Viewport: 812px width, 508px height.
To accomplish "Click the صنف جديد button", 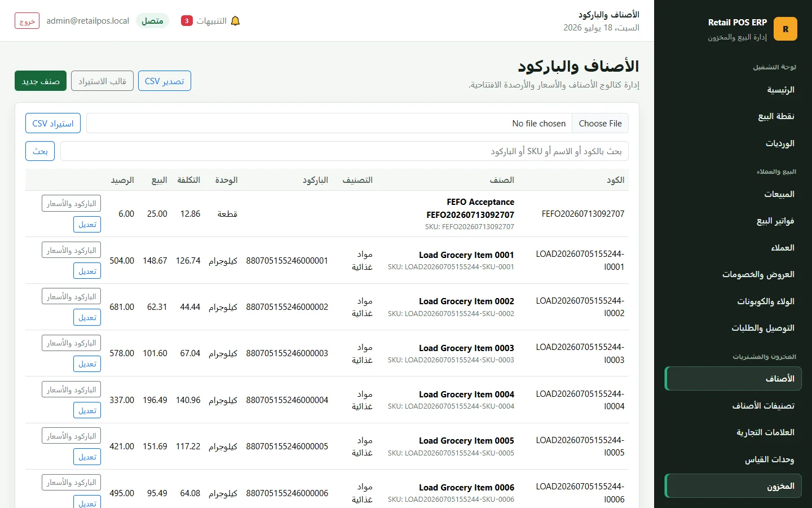I will (x=41, y=81).
